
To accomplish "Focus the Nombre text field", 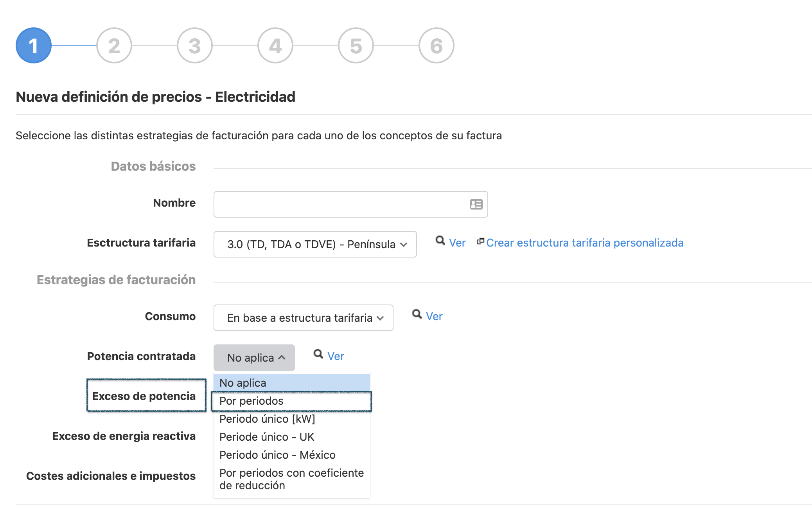I will coord(350,204).
